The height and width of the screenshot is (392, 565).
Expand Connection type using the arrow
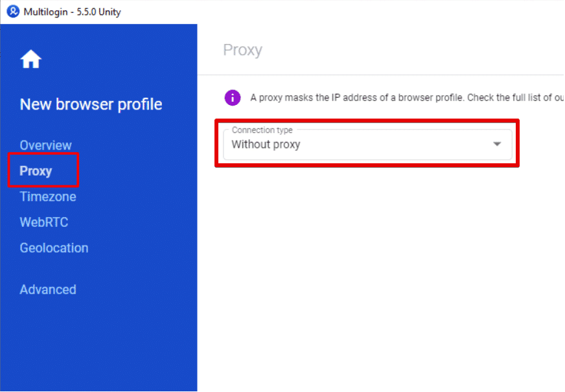click(497, 144)
